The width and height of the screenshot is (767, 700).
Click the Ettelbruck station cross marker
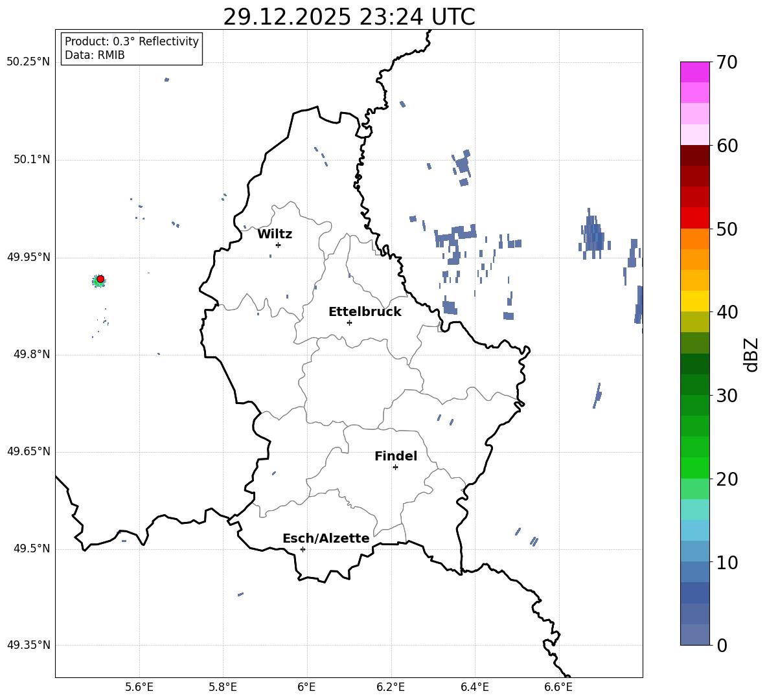point(349,322)
